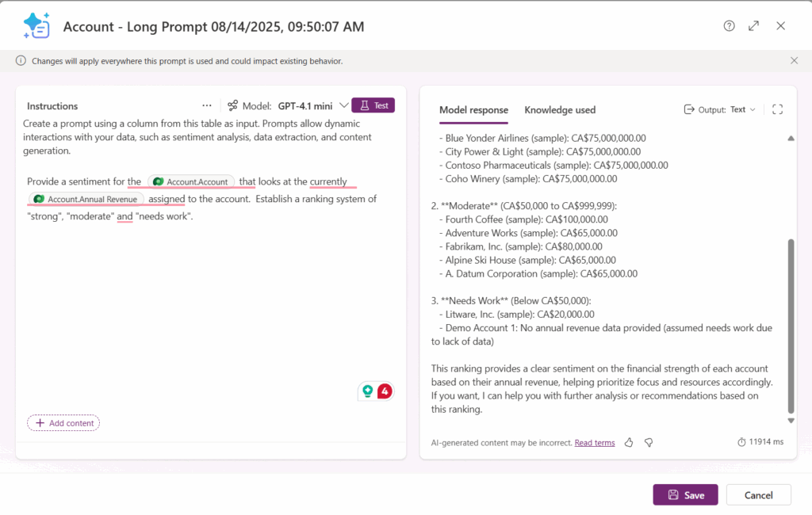The image size is (812, 515).
Task: Open the GPT-4.1 mini model dropdown
Action: pyautogui.click(x=312, y=105)
